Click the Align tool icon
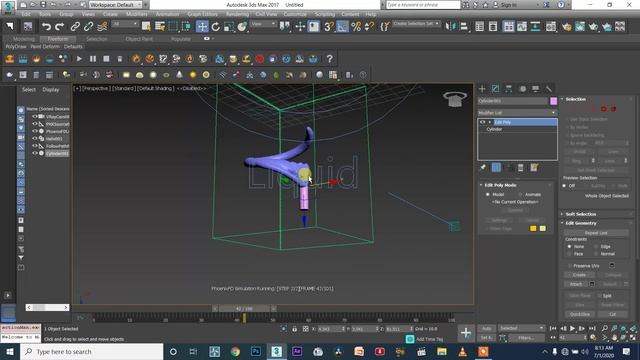640x360 pixels. pyautogui.click(x=464, y=27)
